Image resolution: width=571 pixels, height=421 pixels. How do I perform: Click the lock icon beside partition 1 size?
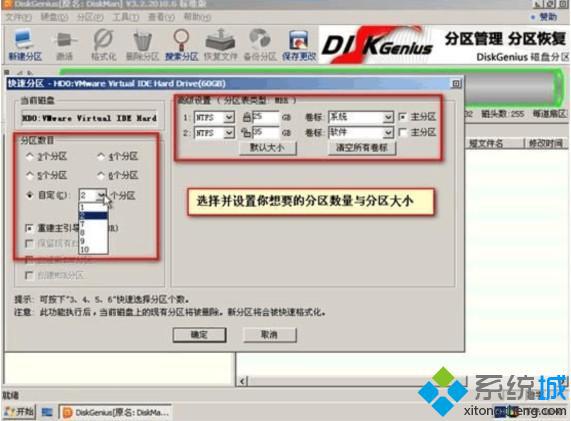pyautogui.click(x=247, y=117)
